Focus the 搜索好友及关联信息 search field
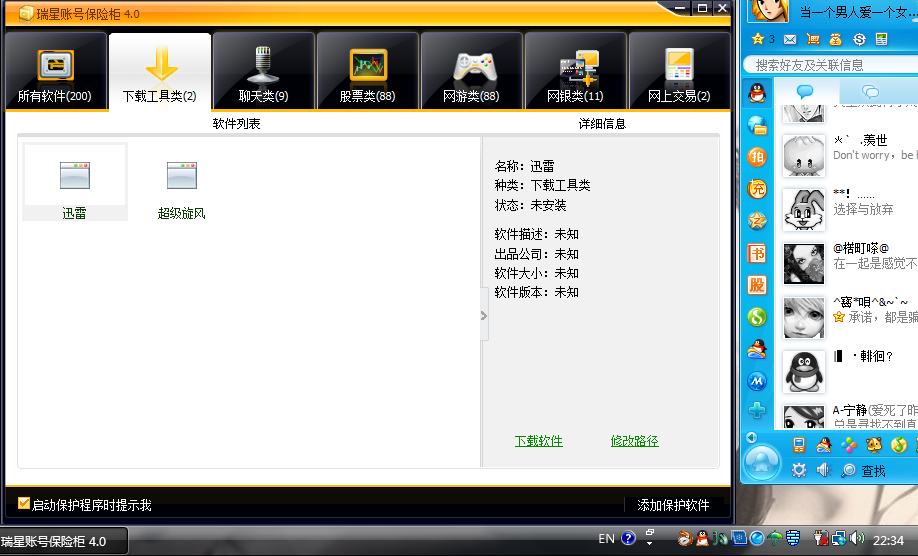This screenshot has height=556, width=918. click(831, 65)
